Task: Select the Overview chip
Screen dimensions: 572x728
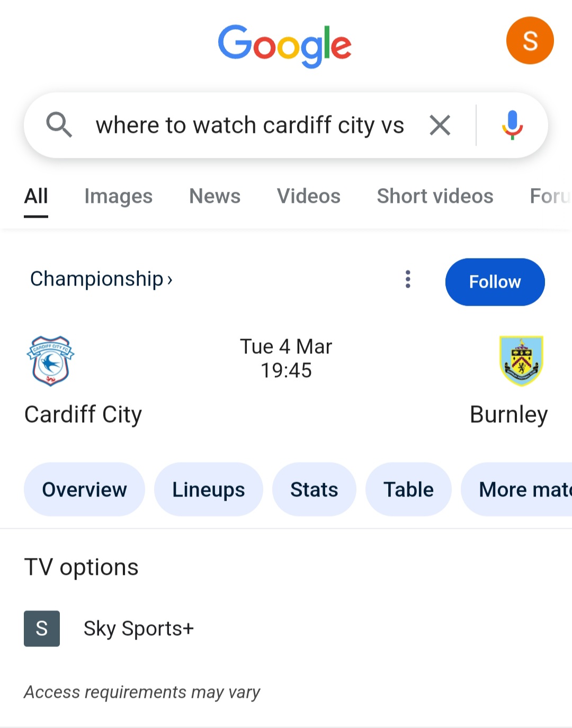Action: pos(84,490)
